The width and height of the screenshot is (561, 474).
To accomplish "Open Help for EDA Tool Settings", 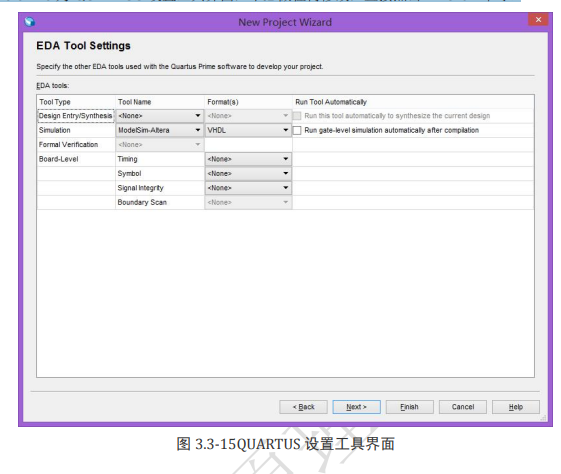I will (x=516, y=407).
